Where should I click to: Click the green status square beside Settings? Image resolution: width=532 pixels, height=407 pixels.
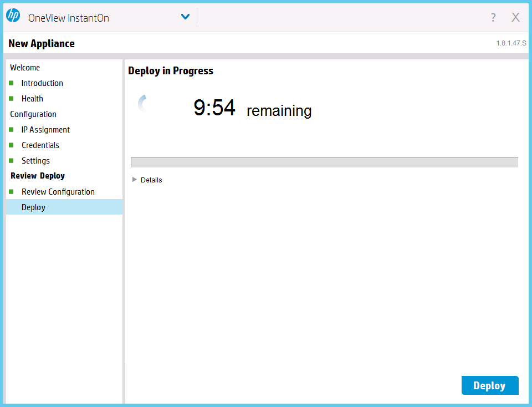pos(11,161)
